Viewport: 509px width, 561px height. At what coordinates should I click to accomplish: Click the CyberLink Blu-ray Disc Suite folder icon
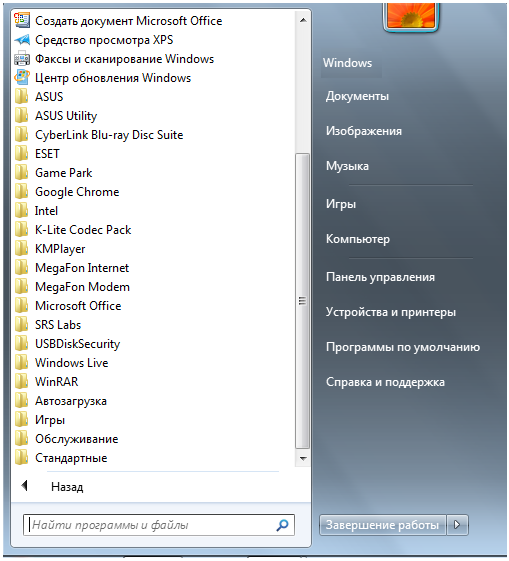[22, 135]
